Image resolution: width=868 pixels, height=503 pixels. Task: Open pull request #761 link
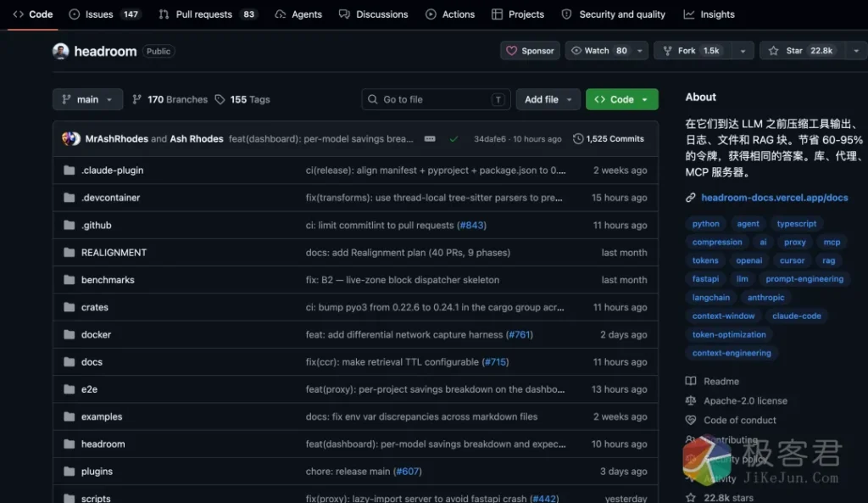520,334
